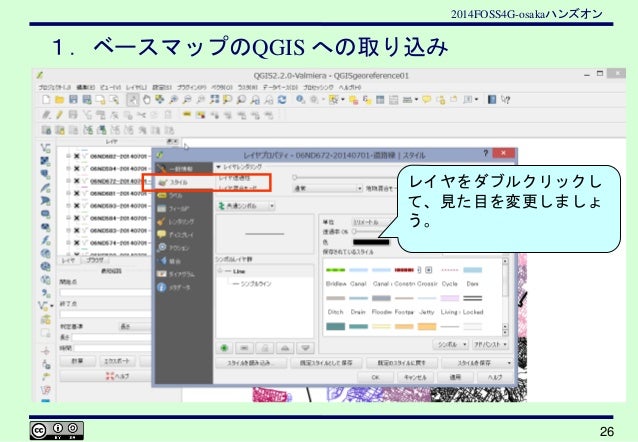Image resolution: width=638 pixels, height=442 pixels.
Task: Add symbol layer with green plus button
Action: (x=224, y=348)
